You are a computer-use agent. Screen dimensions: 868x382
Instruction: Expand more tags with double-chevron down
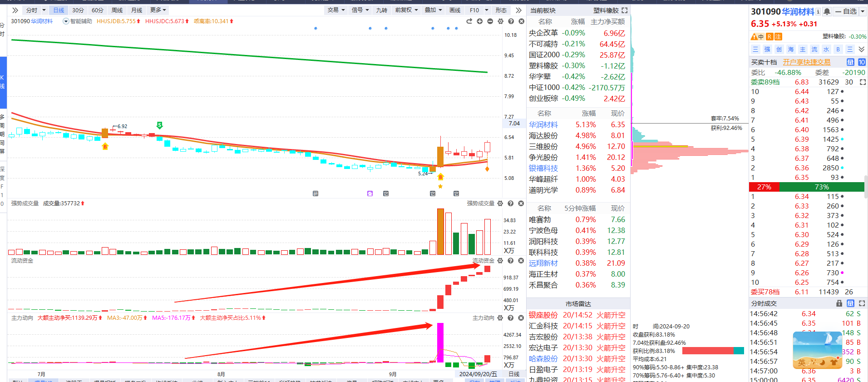(x=862, y=50)
